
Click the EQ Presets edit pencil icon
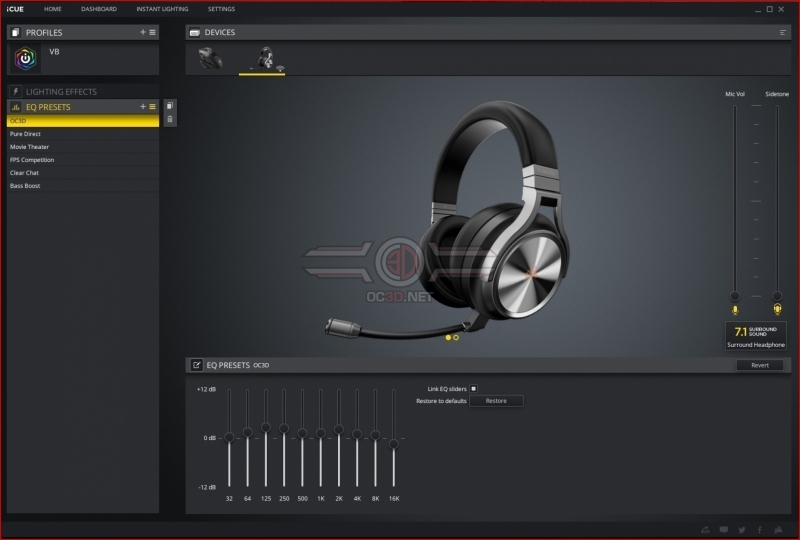tap(196, 365)
